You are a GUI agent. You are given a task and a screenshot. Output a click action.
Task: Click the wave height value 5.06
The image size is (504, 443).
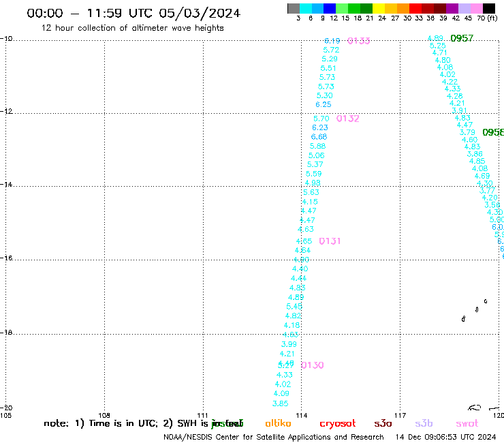click(x=317, y=155)
